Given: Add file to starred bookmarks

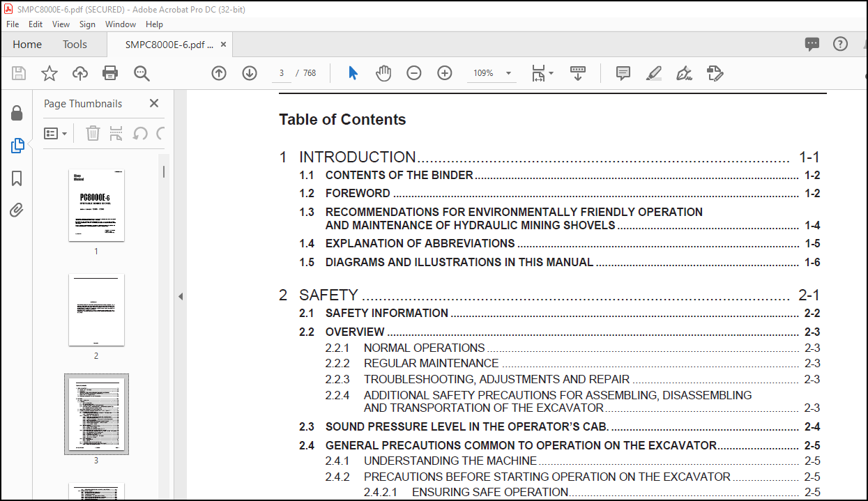Looking at the screenshot, I should (50, 73).
